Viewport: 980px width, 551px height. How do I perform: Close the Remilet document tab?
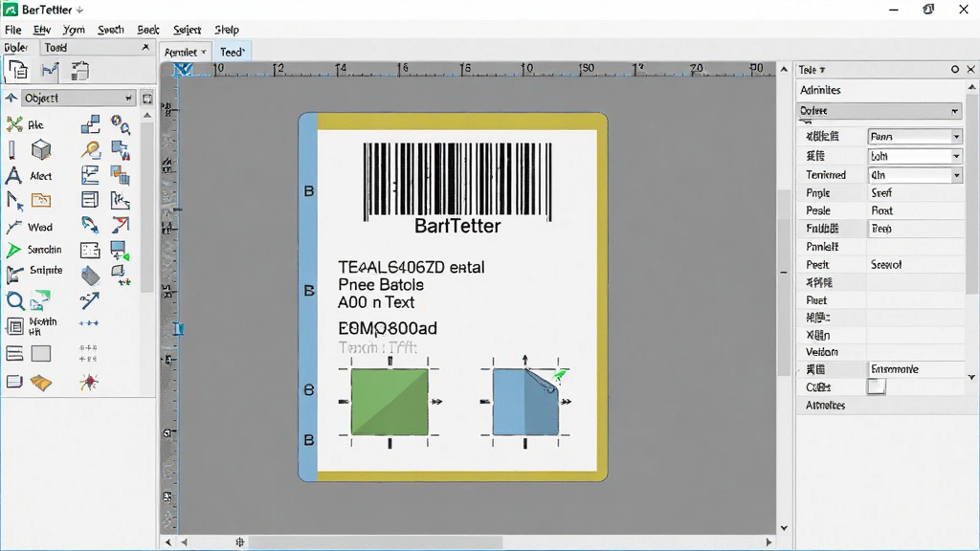point(203,52)
